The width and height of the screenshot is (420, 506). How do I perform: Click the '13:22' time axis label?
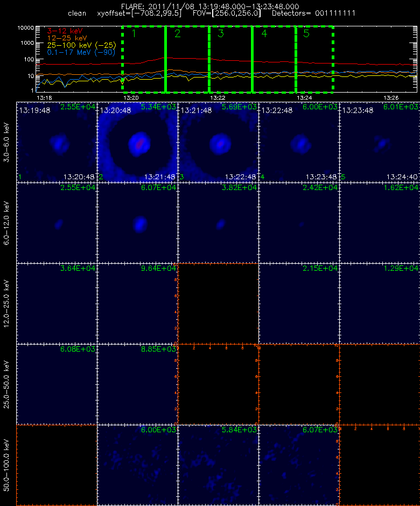[x=218, y=97]
